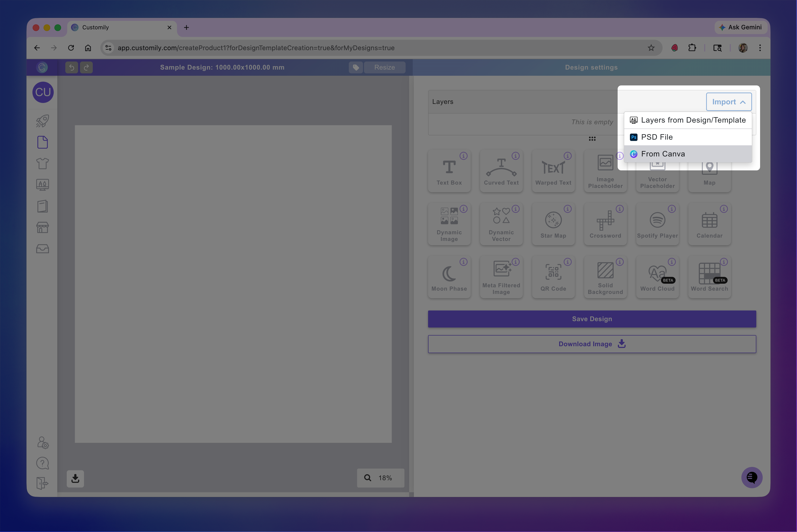Open browser extensions puzzle icon

coord(692,48)
